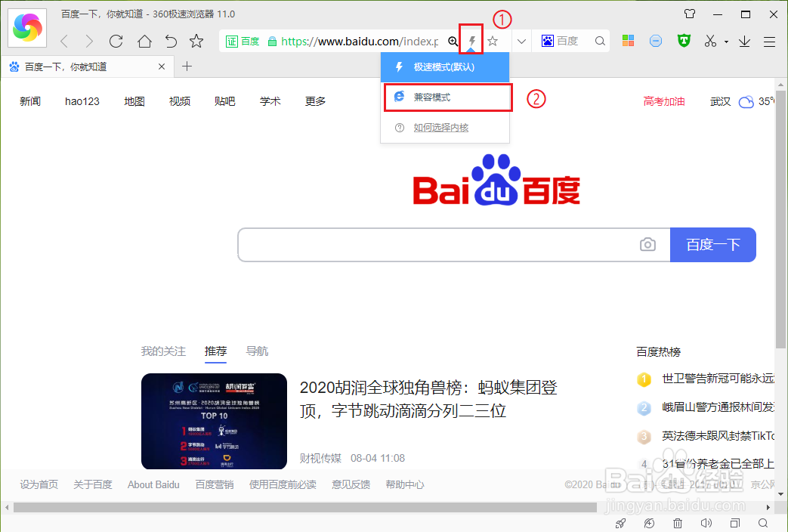The height and width of the screenshot is (532, 788).
Task: Reload the page with refresh icon
Action: point(116,41)
